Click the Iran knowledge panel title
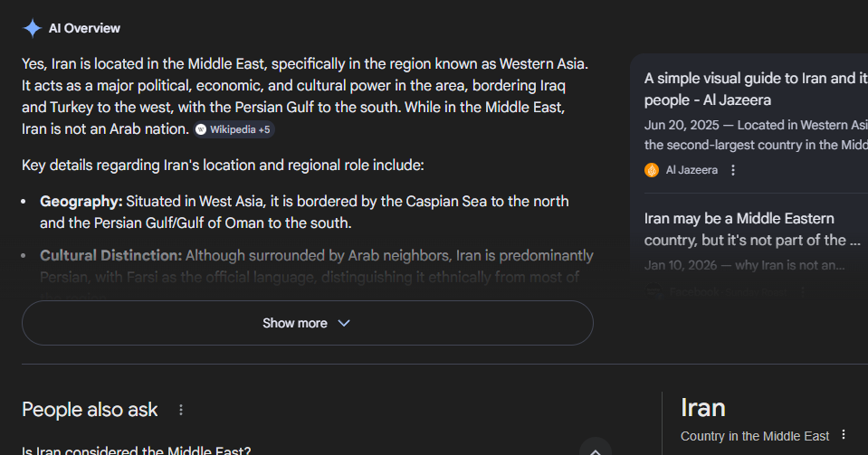The height and width of the screenshot is (455, 868). coord(703,408)
